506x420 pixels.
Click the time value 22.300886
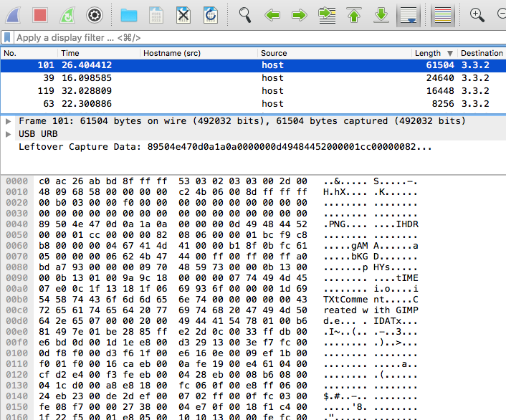click(87, 104)
